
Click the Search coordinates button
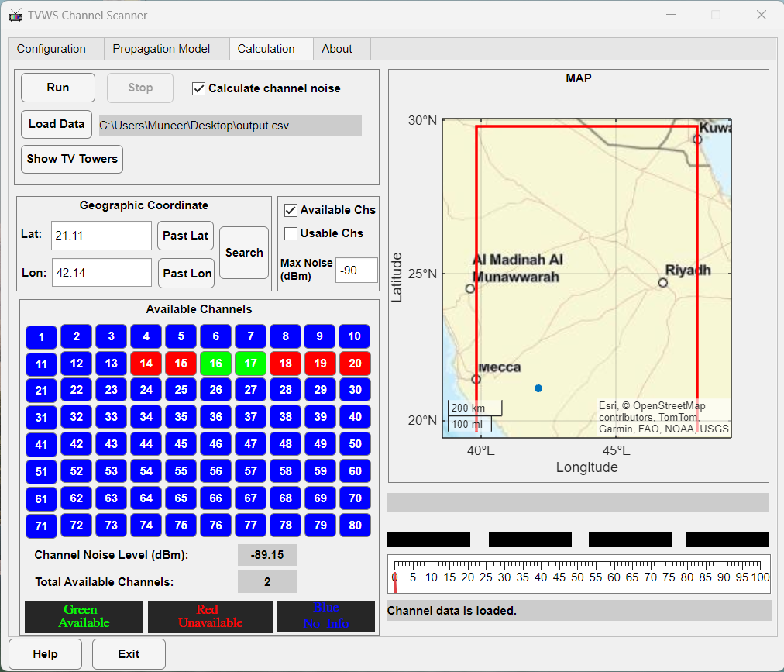tap(244, 253)
